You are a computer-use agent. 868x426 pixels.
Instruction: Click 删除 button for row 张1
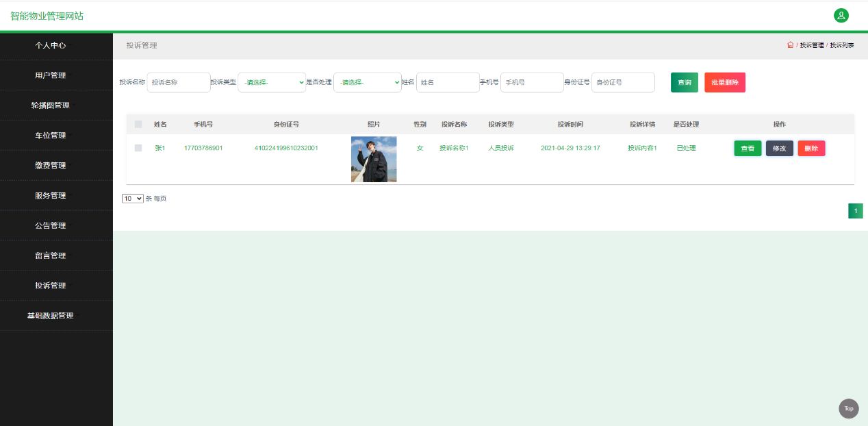point(811,148)
